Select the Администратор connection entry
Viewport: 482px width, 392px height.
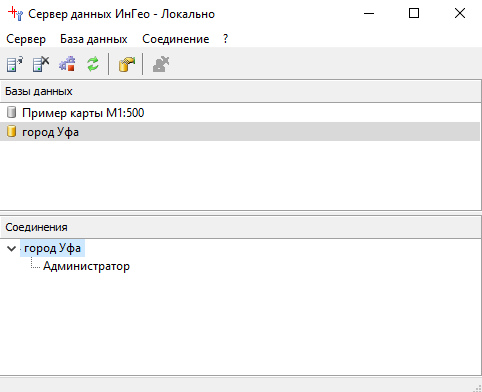tap(86, 266)
